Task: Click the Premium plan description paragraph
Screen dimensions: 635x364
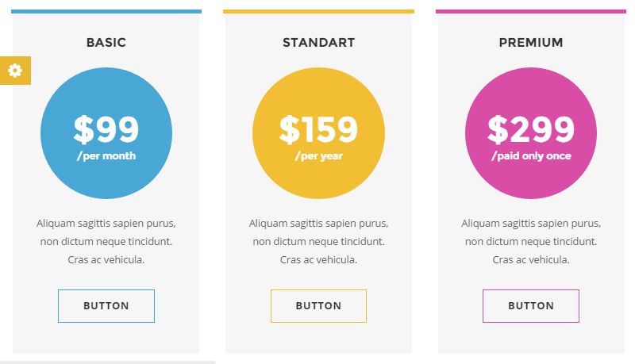Action: click(531, 241)
